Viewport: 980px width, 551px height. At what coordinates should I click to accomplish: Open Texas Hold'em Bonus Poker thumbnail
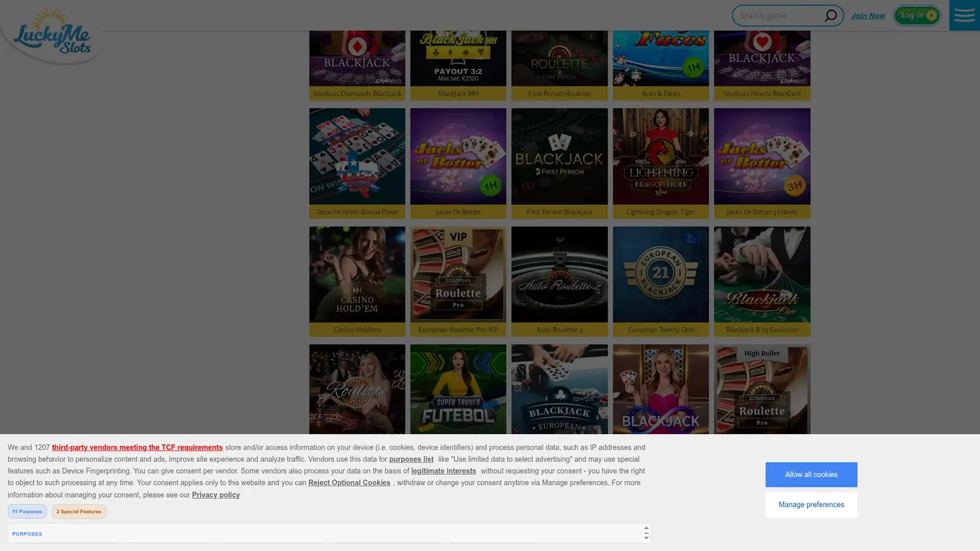coord(357,156)
